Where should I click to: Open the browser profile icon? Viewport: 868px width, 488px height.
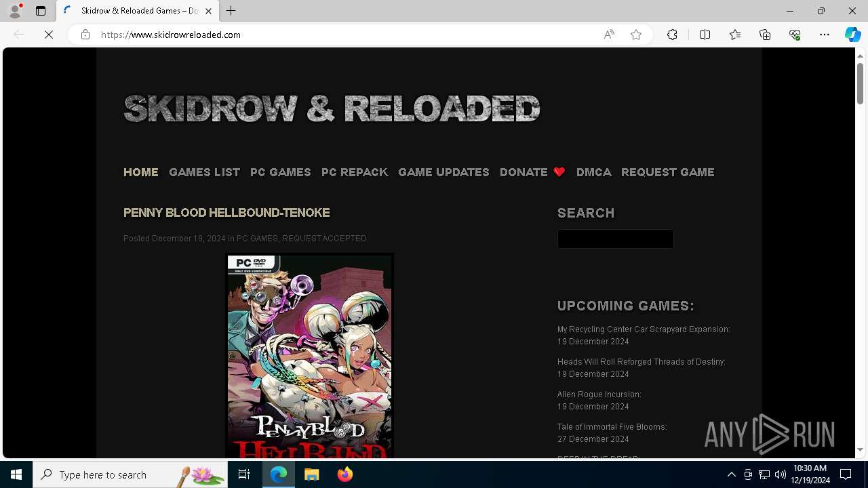[x=15, y=11]
